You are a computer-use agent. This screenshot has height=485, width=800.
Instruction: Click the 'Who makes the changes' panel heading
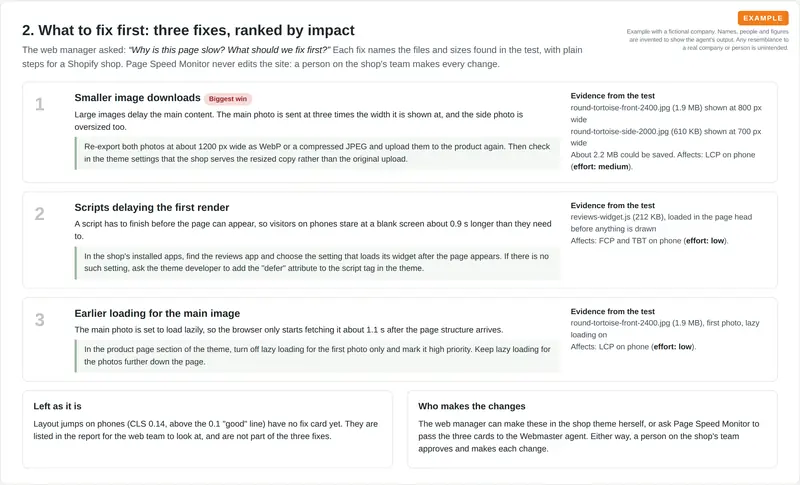coord(471,406)
